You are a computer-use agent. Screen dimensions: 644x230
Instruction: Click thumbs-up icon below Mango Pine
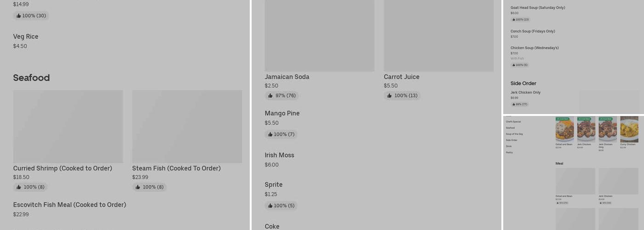click(x=270, y=134)
